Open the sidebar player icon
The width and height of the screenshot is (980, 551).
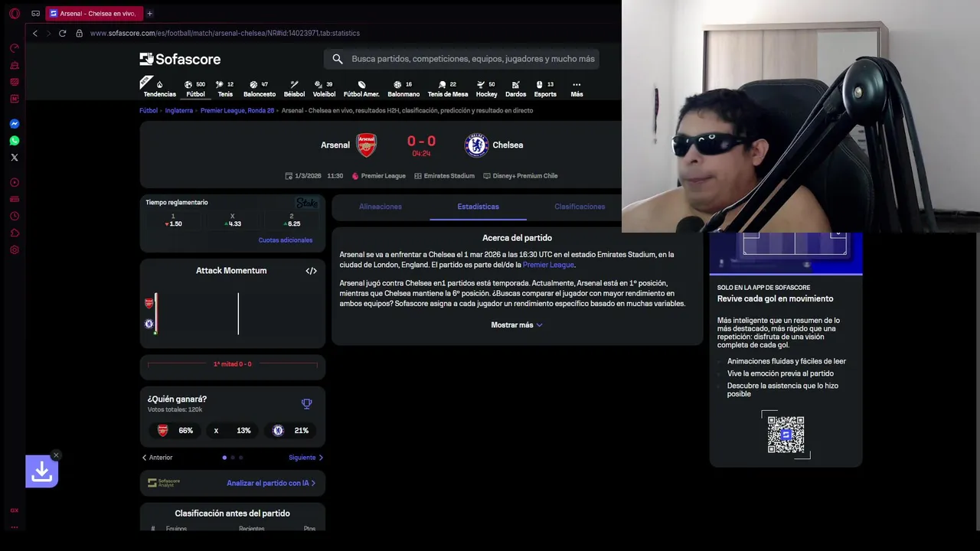click(14, 182)
